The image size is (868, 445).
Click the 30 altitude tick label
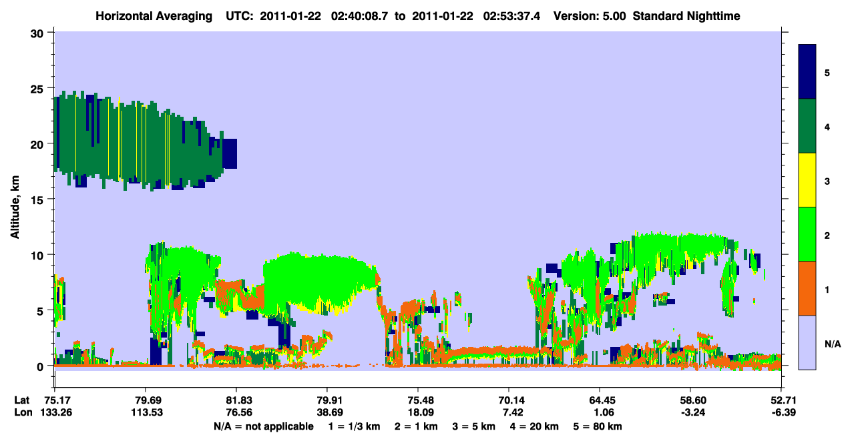[39, 33]
